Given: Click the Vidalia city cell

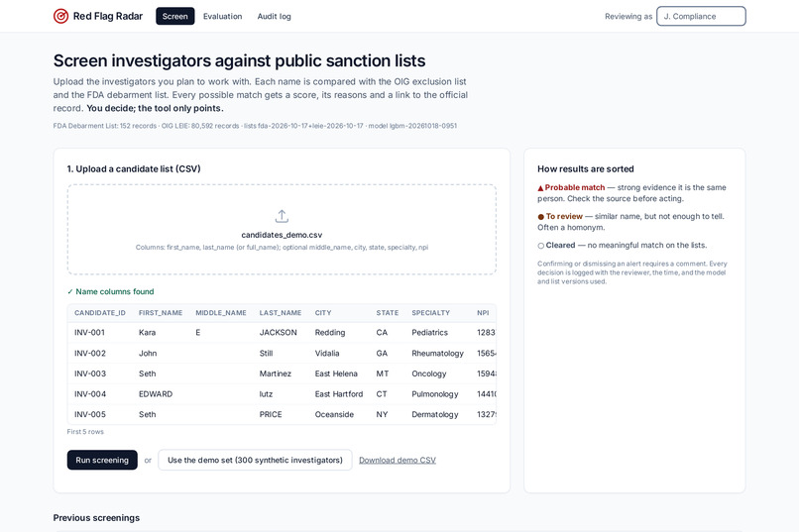Looking at the screenshot, I should [x=327, y=354].
